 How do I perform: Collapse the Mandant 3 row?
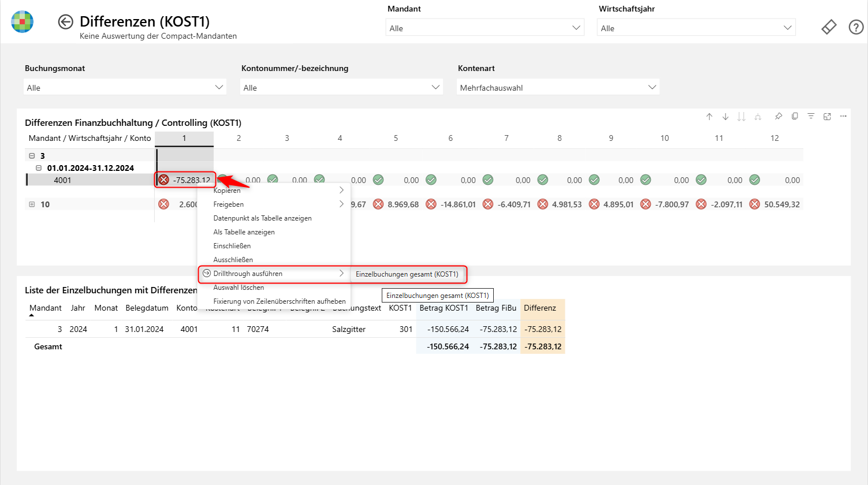pyautogui.click(x=31, y=155)
